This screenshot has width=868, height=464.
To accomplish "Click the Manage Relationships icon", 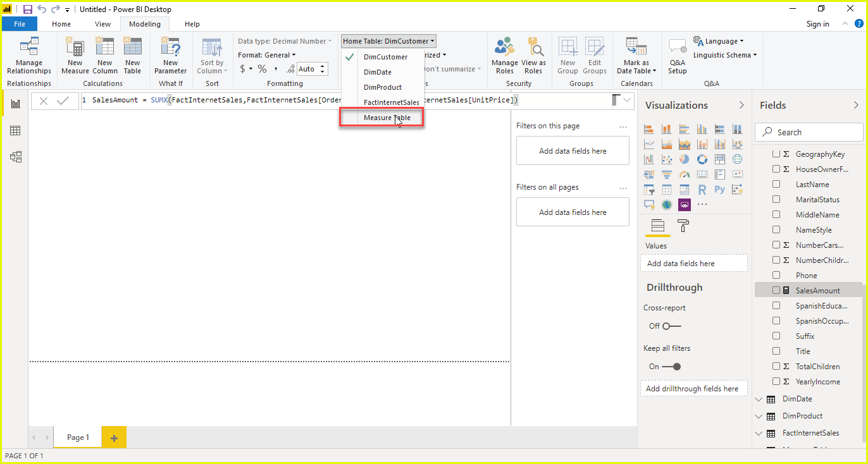I will click(29, 55).
